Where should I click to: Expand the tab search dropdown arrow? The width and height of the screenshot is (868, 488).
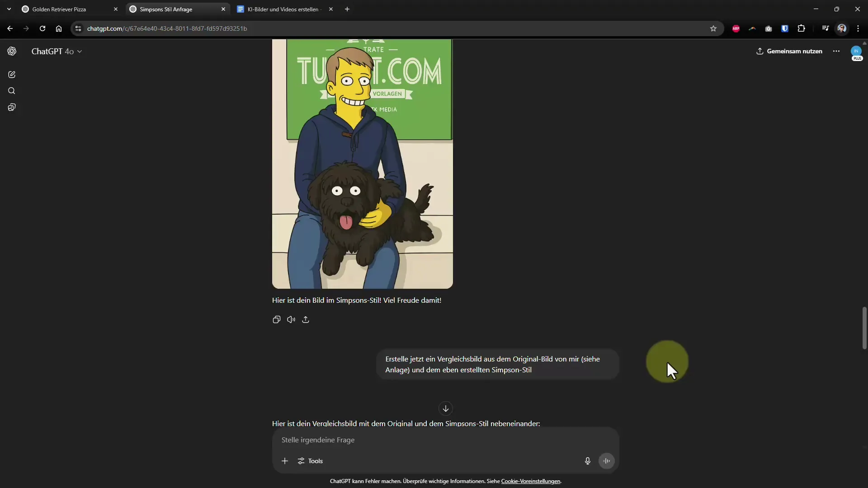coord(9,9)
